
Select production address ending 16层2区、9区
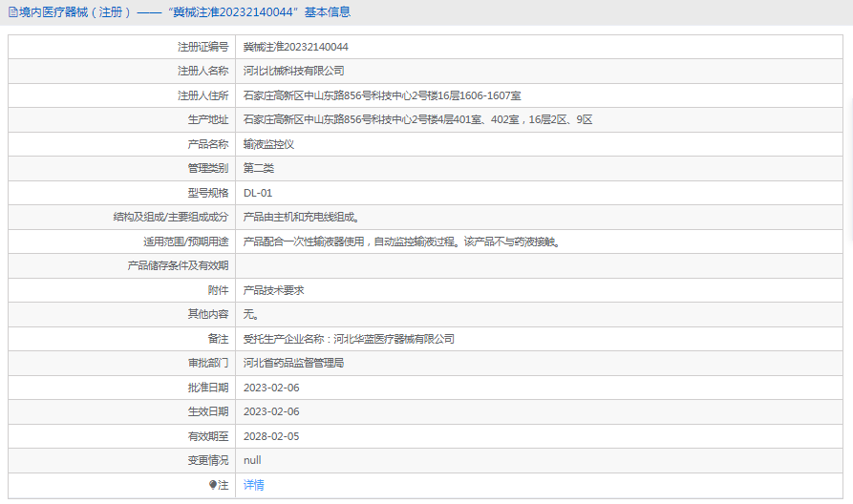click(x=417, y=119)
